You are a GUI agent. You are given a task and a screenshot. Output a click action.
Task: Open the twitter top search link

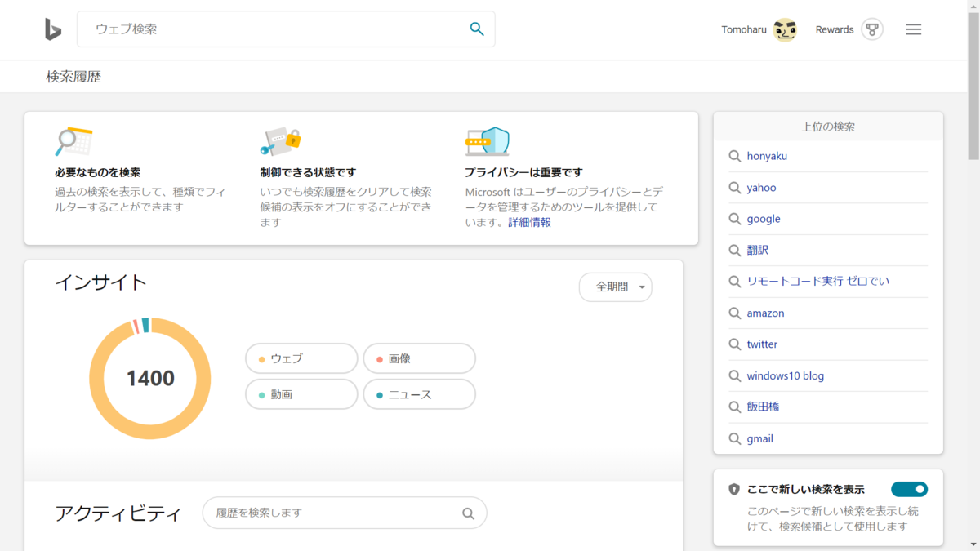[762, 344]
